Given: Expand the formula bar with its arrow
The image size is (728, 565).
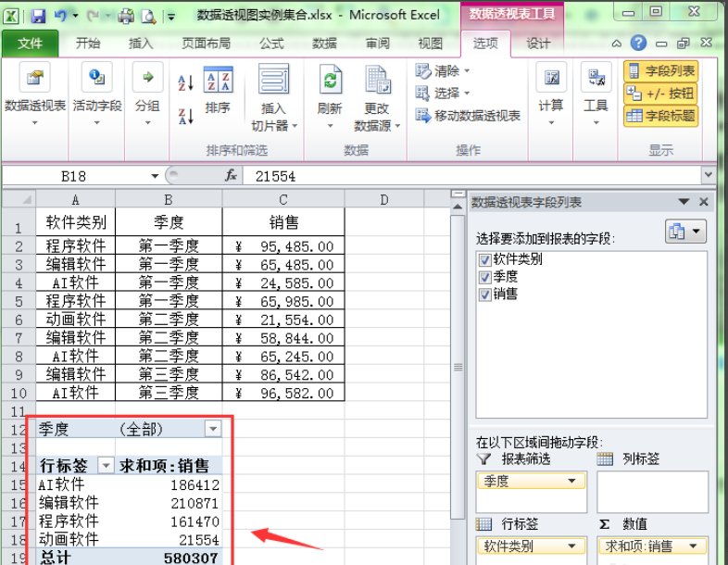Looking at the screenshot, I should coord(708,175).
